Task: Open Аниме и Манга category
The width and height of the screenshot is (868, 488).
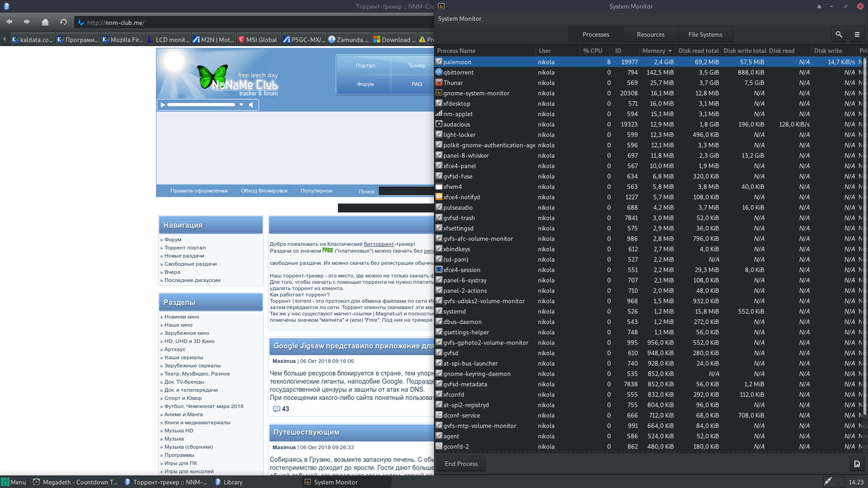Action: click(183, 415)
